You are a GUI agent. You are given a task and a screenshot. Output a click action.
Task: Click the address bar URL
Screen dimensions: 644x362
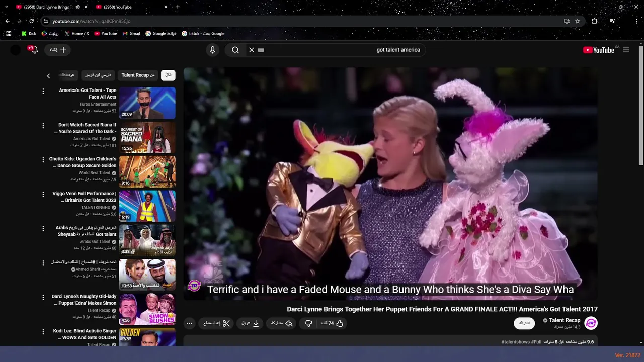click(x=91, y=21)
